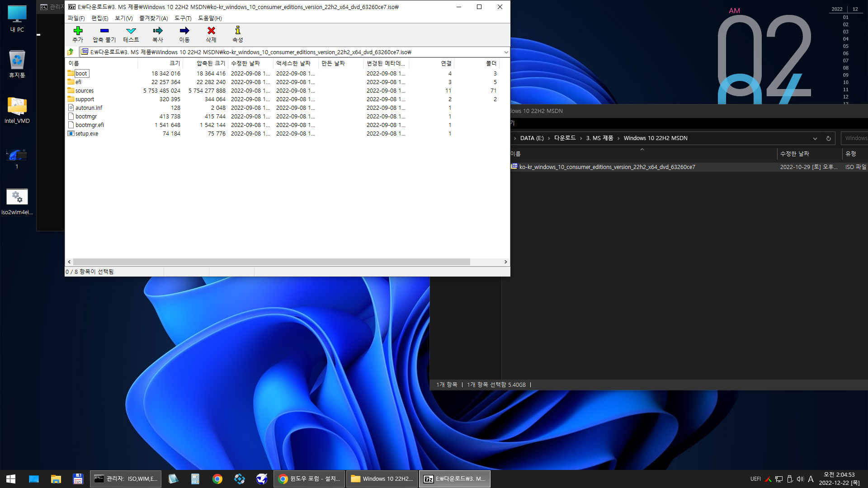Select the setup.exe file icon
The height and width of the screenshot is (488, 868).
pyautogui.click(x=71, y=133)
